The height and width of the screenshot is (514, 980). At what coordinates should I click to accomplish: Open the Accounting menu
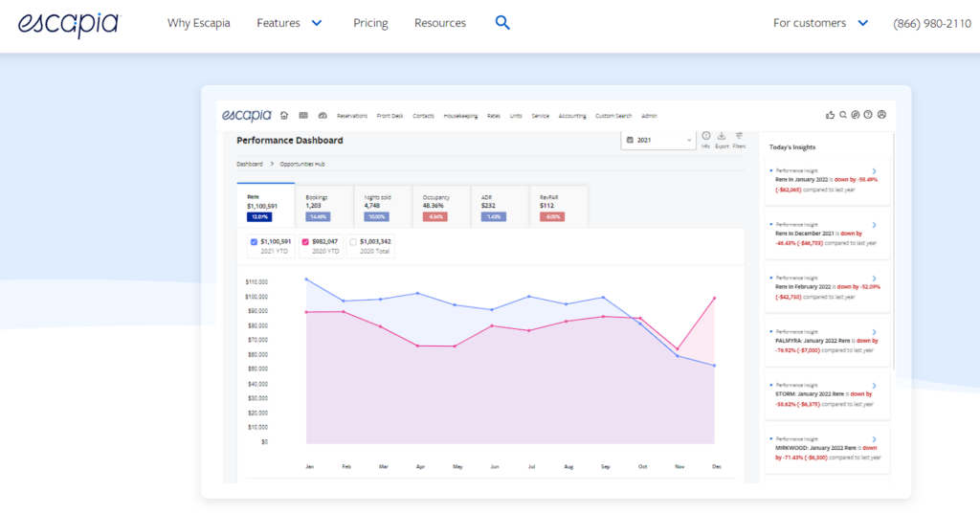click(572, 117)
